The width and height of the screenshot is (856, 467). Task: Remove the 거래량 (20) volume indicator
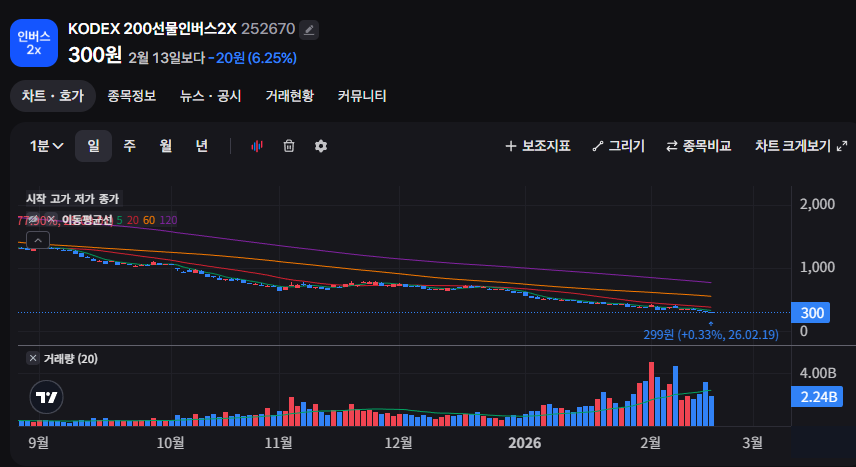pyautogui.click(x=32, y=359)
